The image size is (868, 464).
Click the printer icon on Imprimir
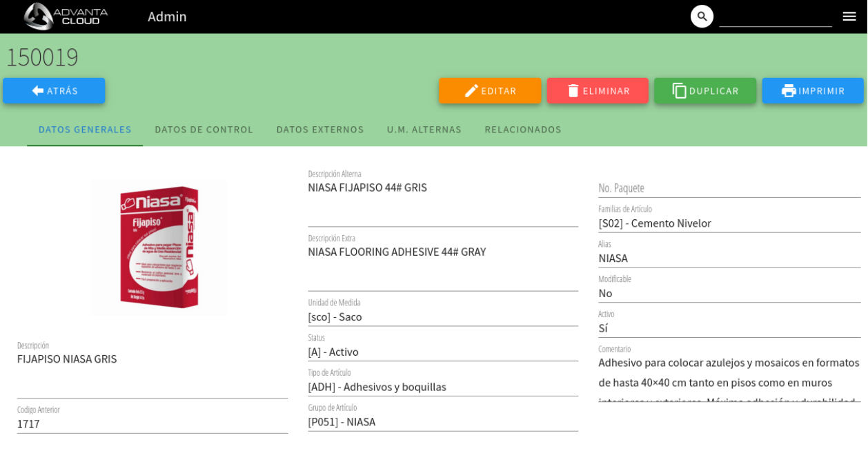click(x=789, y=90)
